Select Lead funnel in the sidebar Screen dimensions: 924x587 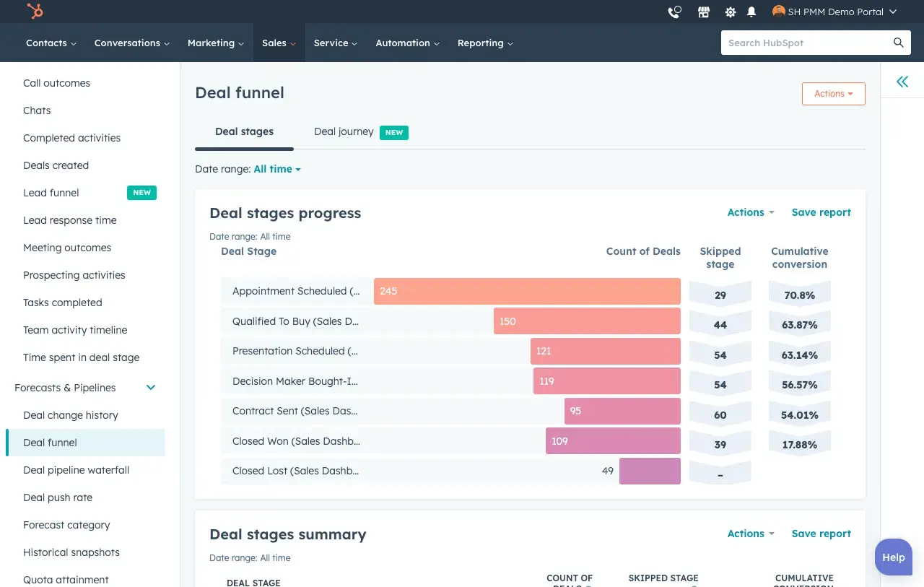[51, 193]
